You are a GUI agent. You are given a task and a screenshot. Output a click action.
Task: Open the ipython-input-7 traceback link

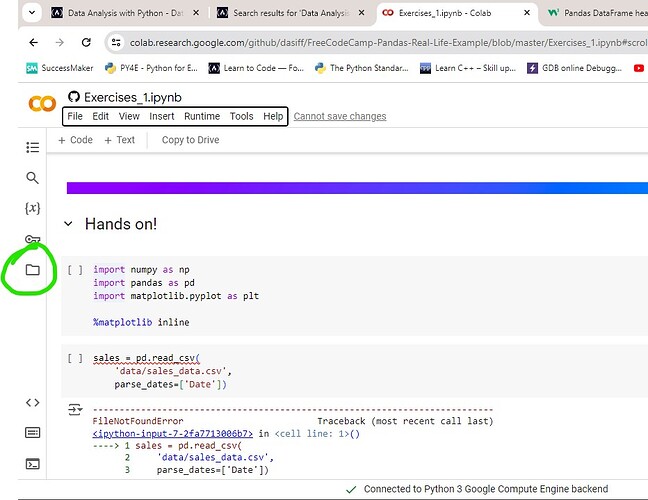[173, 433]
